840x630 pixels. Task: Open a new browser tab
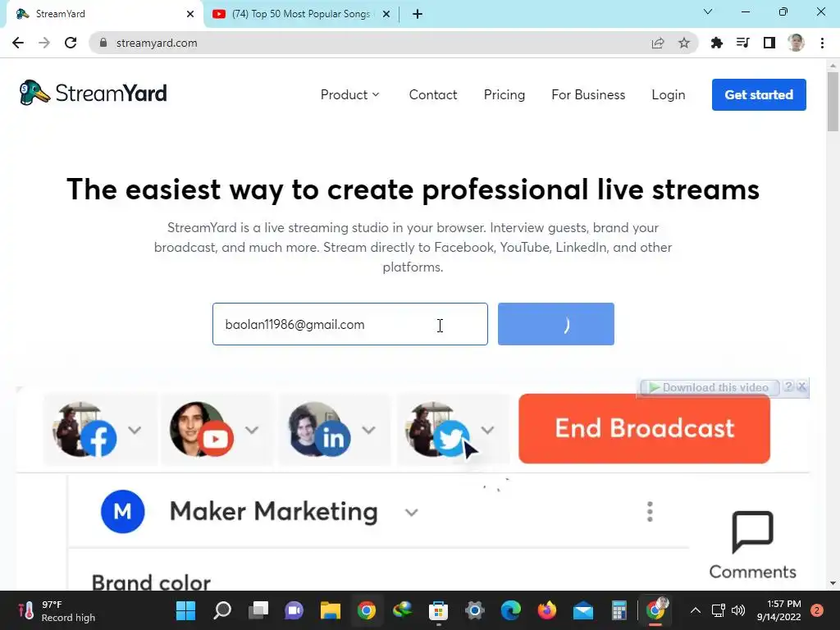coord(418,14)
